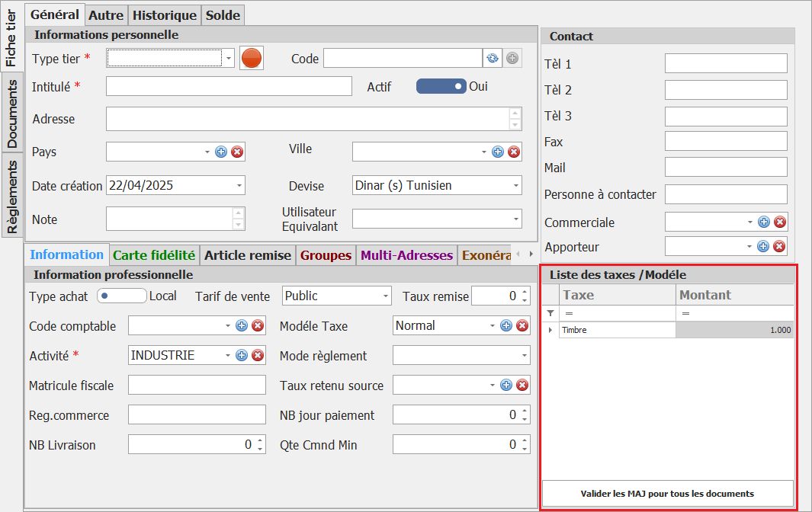This screenshot has height=512, width=812.
Task: Switch to the Historique tab
Action: (165, 14)
